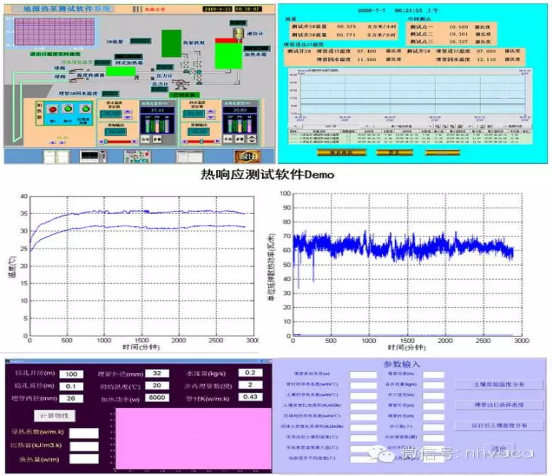Open the data table thumbnail in bottom toolbar
The width and height of the screenshot is (553, 476).
point(190,157)
